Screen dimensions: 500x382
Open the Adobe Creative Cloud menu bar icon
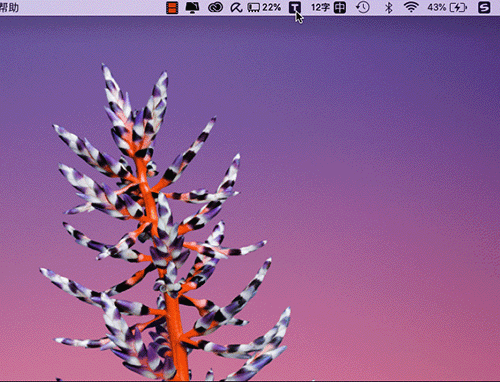215,8
